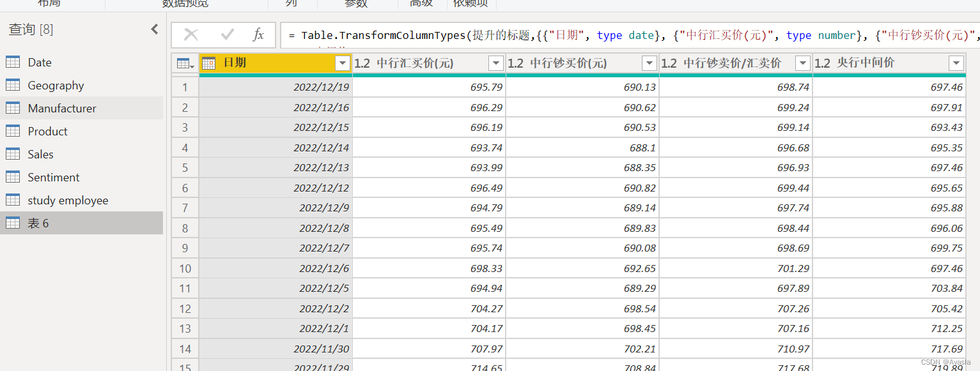Select the 表 6 query
This screenshot has width=980, height=371.
(x=82, y=223)
